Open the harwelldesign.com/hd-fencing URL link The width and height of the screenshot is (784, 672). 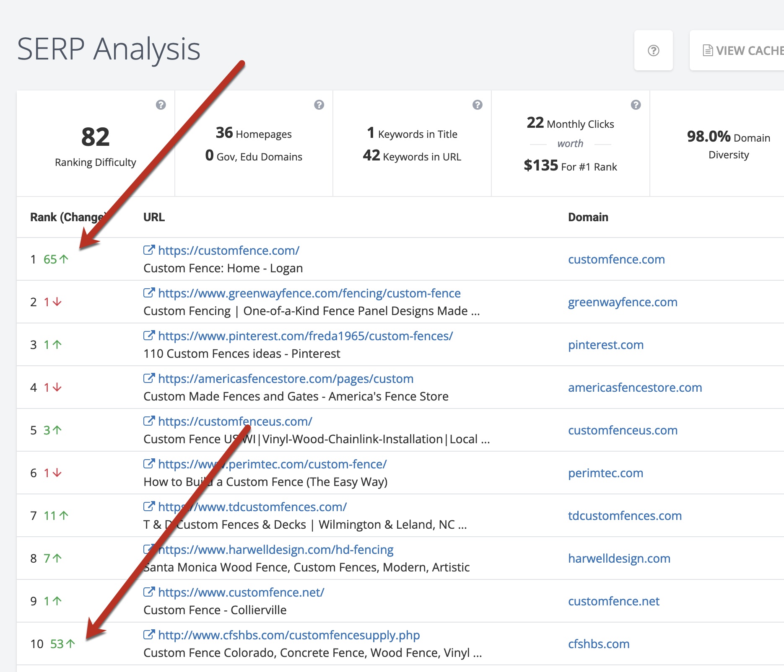tap(275, 550)
